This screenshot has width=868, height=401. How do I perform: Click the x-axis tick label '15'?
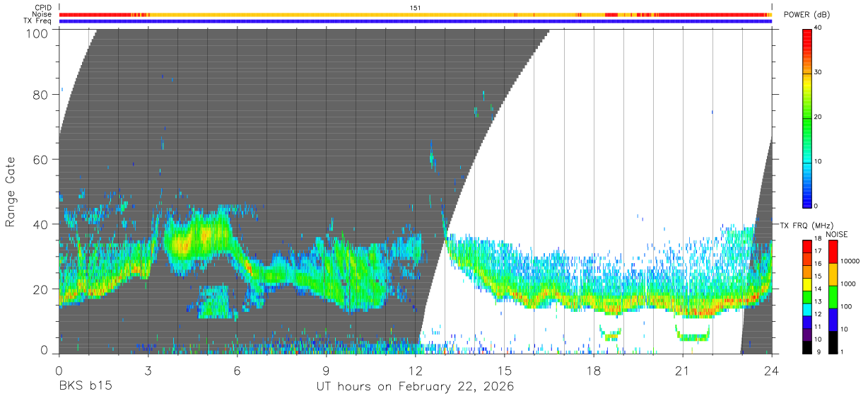(505, 371)
